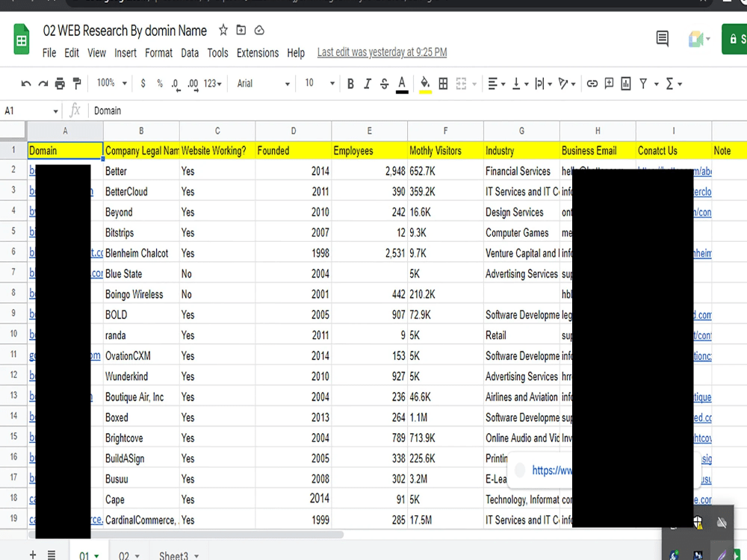
Task: Rename the title 02 WEB Research By domin Name
Action: pos(125,31)
